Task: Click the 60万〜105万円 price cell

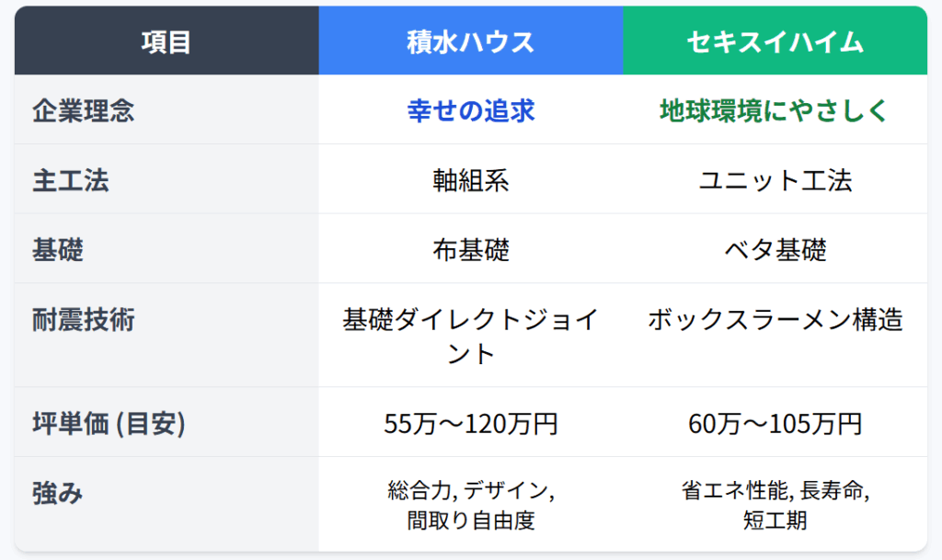Action: click(x=775, y=423)
